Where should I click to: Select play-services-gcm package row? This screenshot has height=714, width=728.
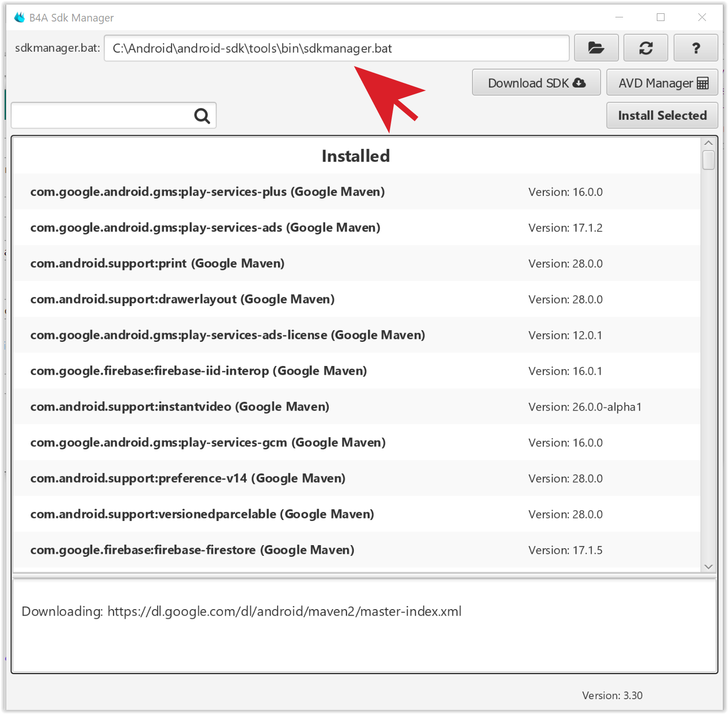pyautogui.click(x=357, y=442)
